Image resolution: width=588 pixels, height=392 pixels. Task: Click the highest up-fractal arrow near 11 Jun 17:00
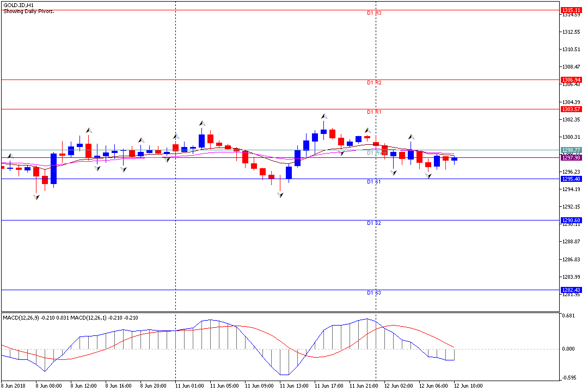pyautogui.click(x=324, y=116)
